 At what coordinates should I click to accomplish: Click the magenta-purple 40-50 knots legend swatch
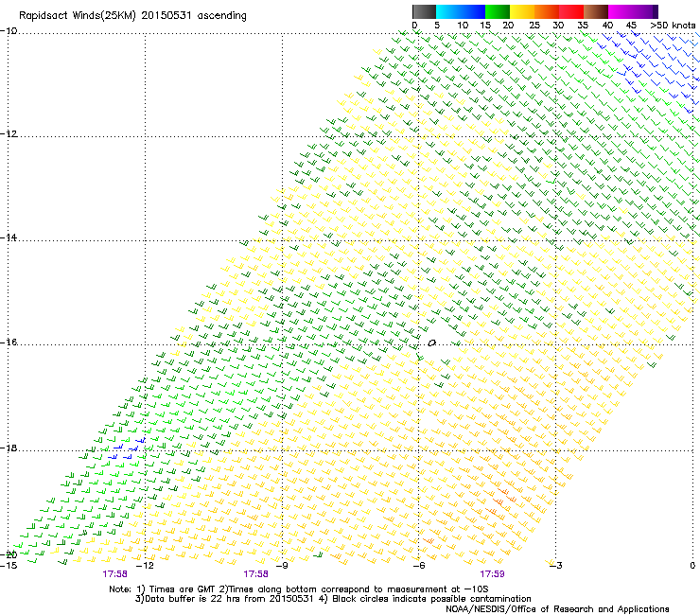[633, 11]
